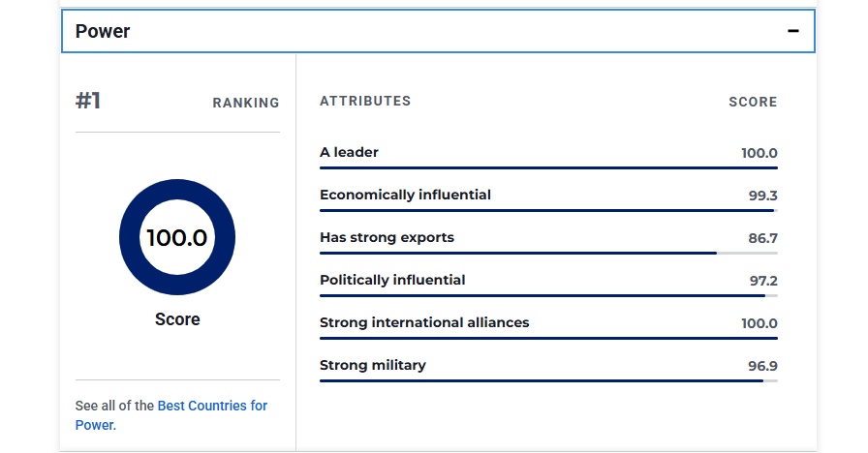Viewport: 868px width, 453px height.
Task: Open the Best Countries for Power link
Action: (212, 406)
